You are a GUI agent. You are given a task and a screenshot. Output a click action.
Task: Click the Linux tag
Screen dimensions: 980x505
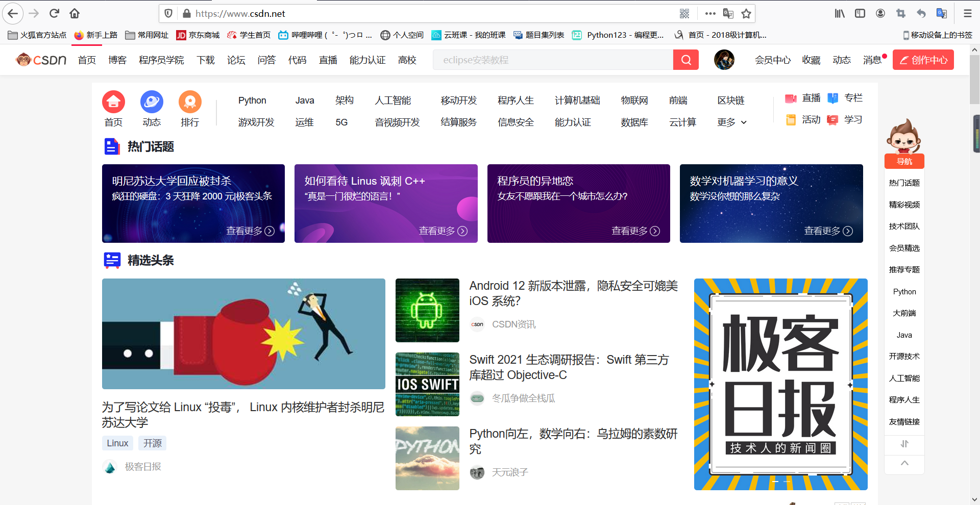[x=117, y=443]
